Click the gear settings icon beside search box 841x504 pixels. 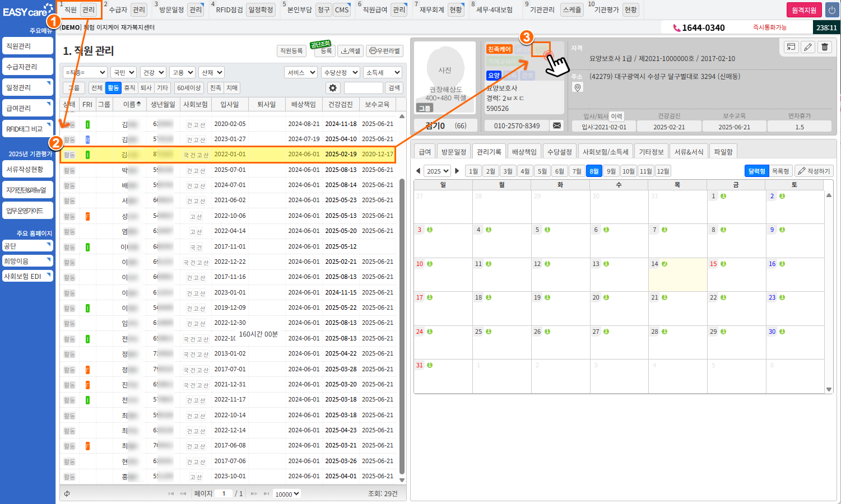(333, 88)
